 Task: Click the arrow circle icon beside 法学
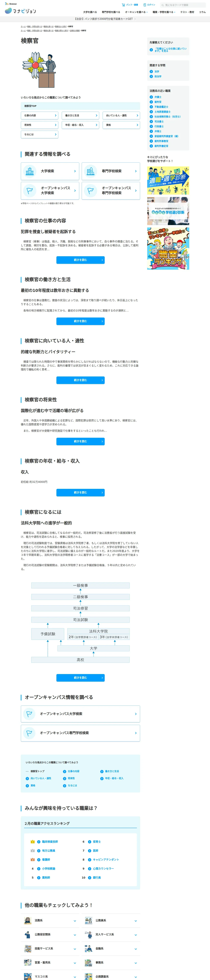[x=151, y=72]
